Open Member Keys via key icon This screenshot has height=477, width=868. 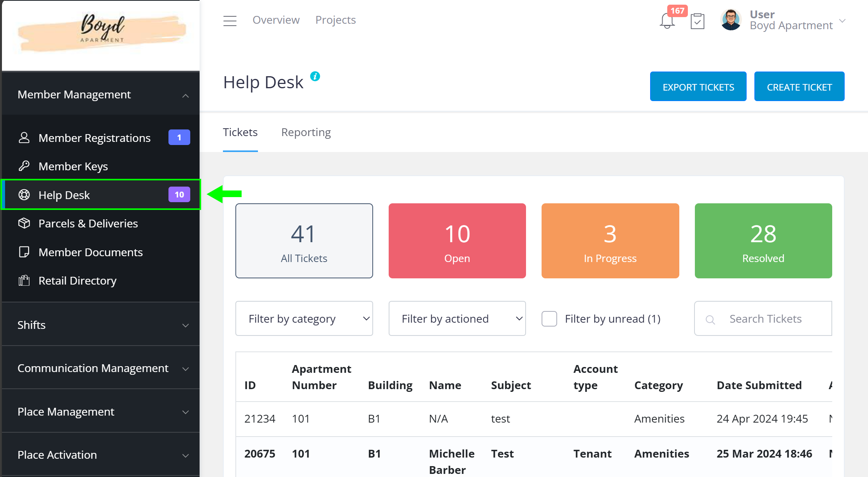point(24,166)
